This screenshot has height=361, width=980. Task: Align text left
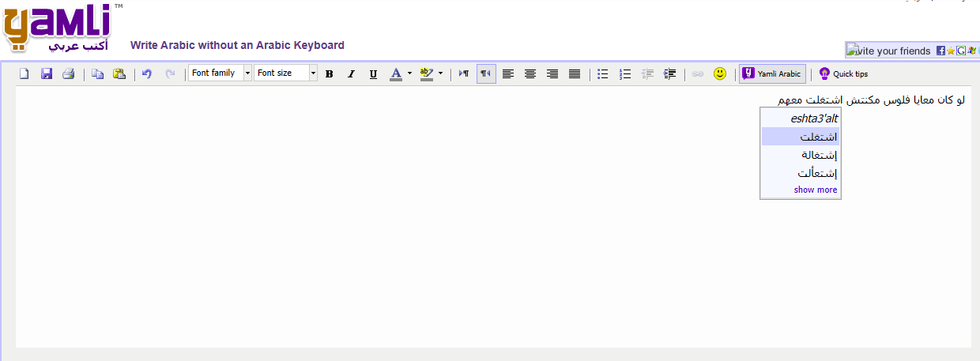(x=508, y=73)
